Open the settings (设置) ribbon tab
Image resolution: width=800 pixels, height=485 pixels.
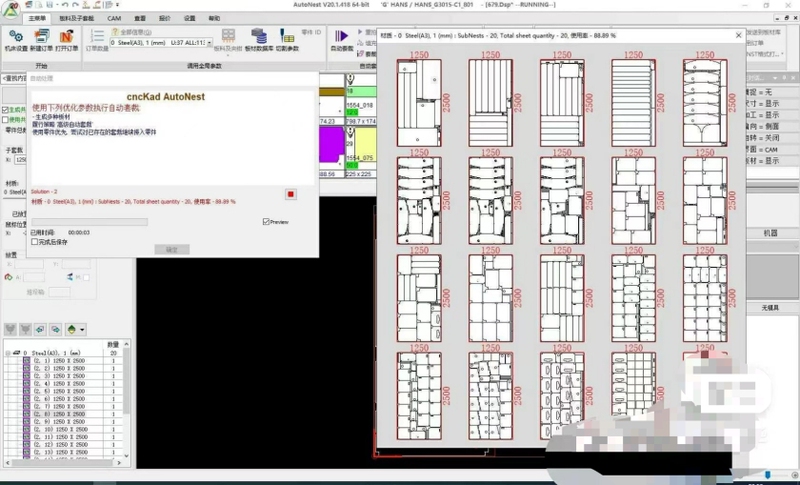click(189, 18)
